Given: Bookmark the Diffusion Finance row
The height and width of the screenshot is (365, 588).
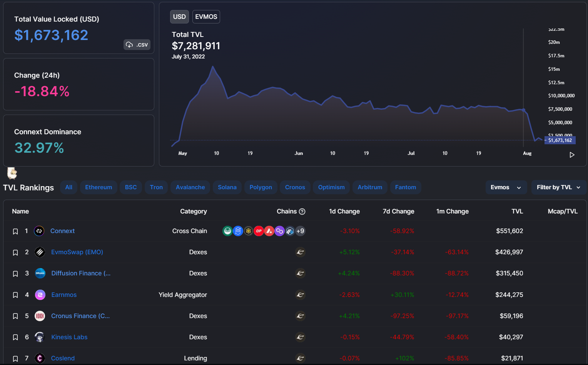Looking at the screenshot, I should tap(15, 273).
